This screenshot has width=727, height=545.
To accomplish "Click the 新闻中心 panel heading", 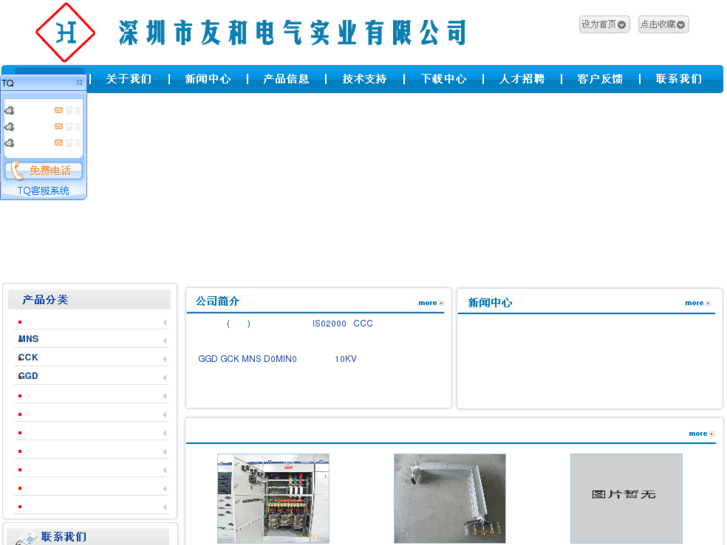I will (490, 303).
